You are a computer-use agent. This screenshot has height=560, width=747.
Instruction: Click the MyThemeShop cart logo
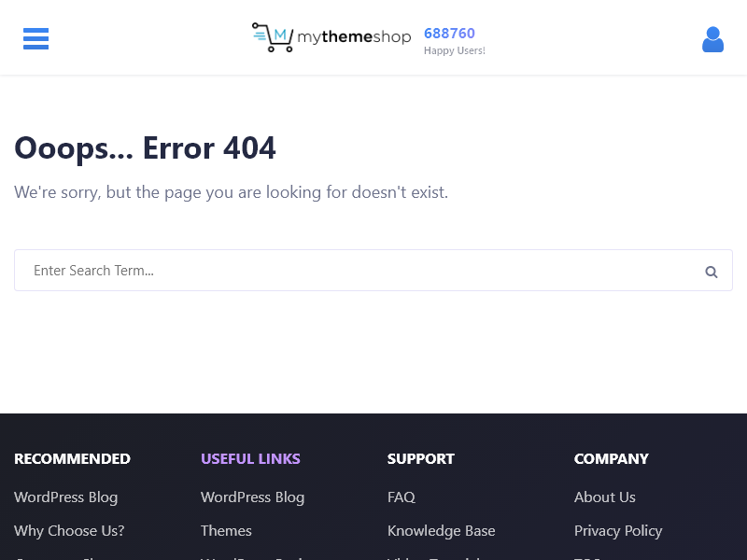[331, 37]
